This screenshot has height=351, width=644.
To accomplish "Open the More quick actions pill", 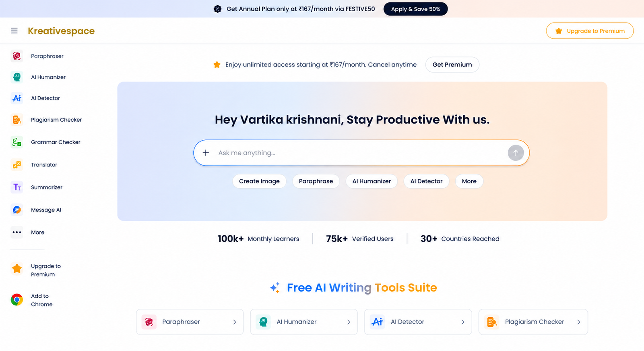I will [469, 181].
